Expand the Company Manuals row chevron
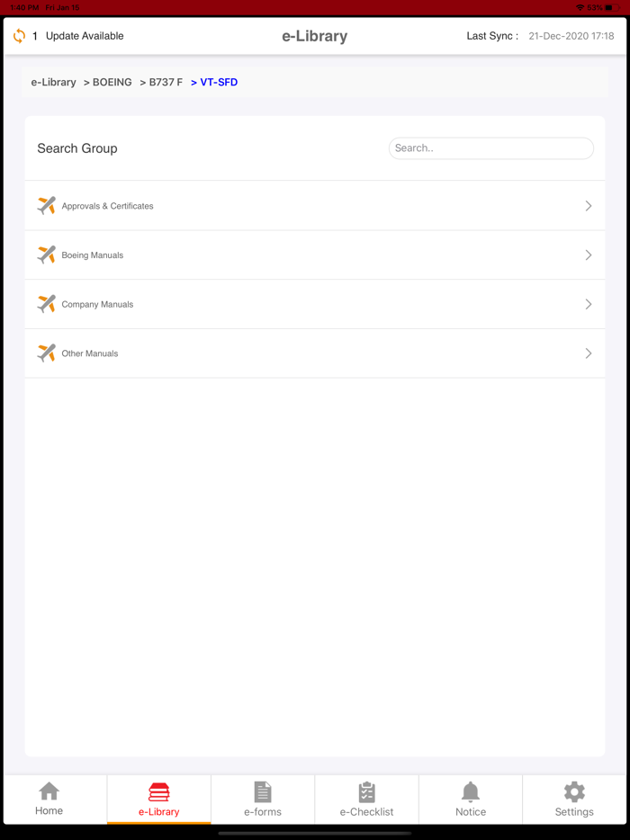The width and height of the screenshot is (630, 840). coord(589,303)
